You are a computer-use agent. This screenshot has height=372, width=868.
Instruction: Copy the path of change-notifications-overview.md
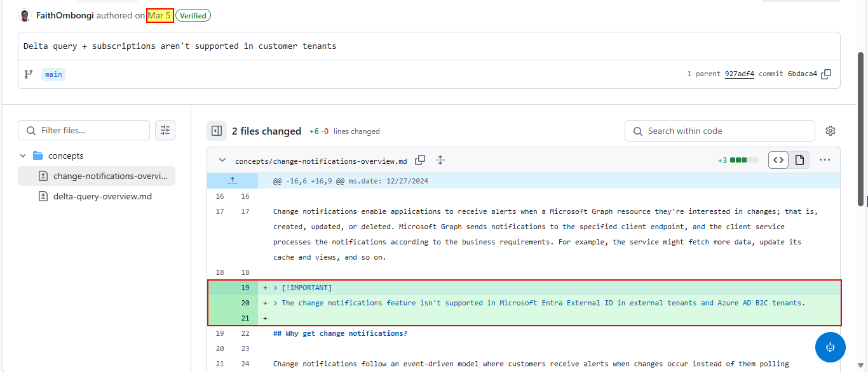pos(420,160)
